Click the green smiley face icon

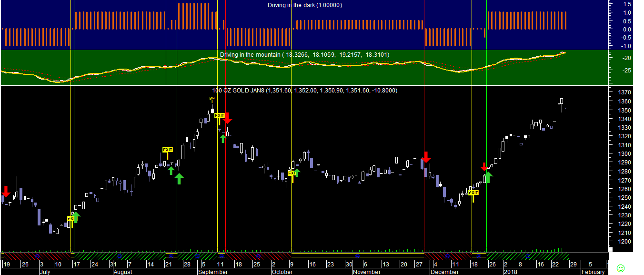(x=620, y=268)
